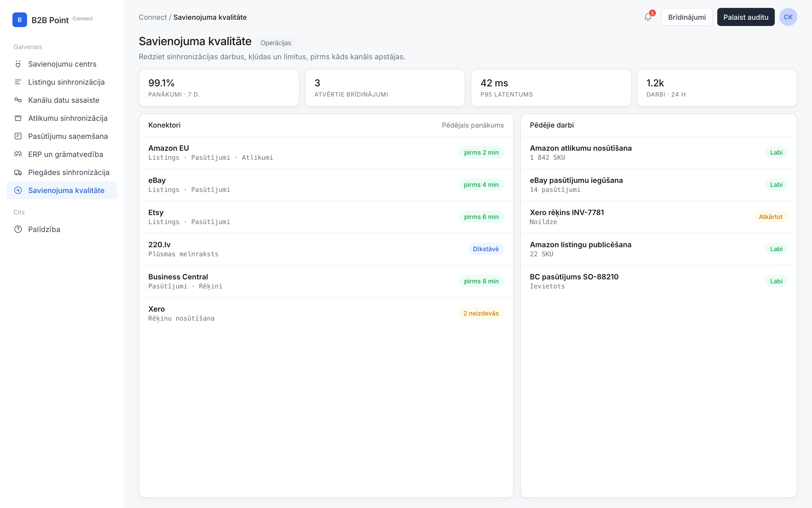
Task: Click the Palaist auditu button
Action: coord(745,17)
